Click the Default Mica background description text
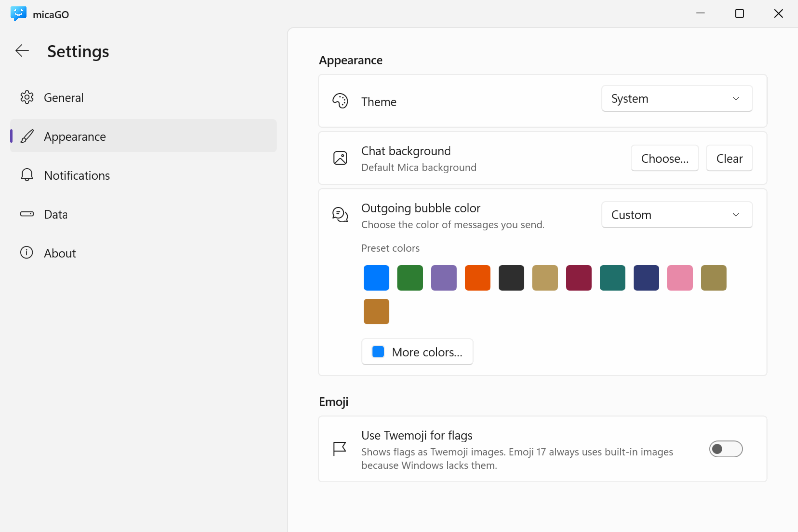This screenshot has height=532, width=798. [x=419, y=167]
